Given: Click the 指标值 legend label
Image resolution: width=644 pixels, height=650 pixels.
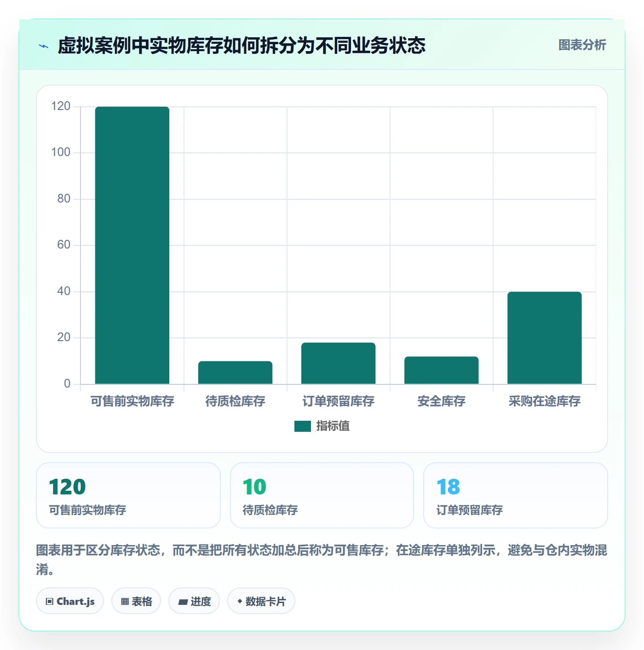Looking at the screenshot, I should click(333, 426).
